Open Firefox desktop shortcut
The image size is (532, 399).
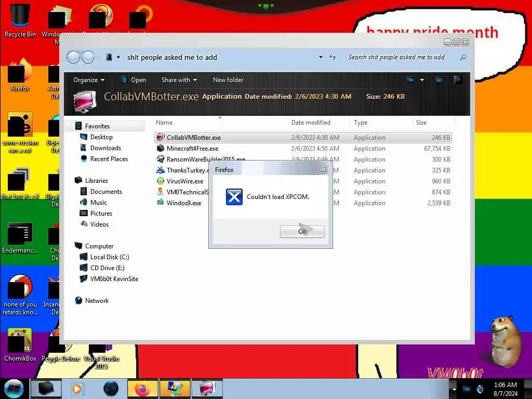[20, 75]
